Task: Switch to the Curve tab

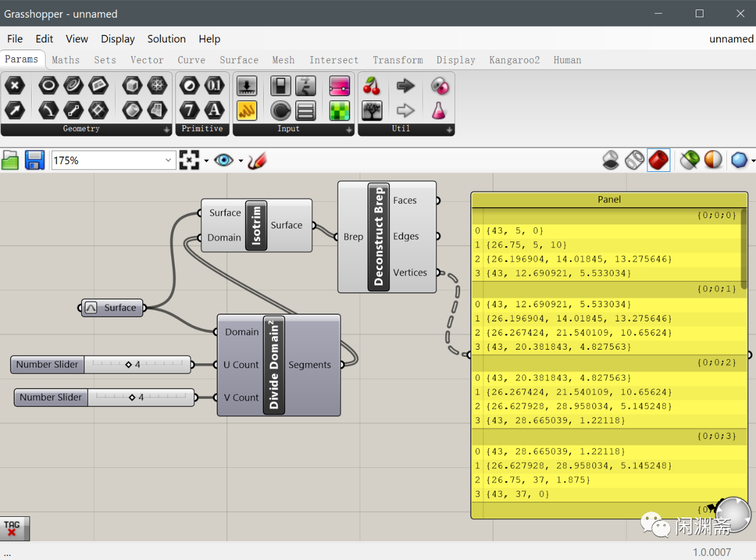Action: tap(191, 60)
